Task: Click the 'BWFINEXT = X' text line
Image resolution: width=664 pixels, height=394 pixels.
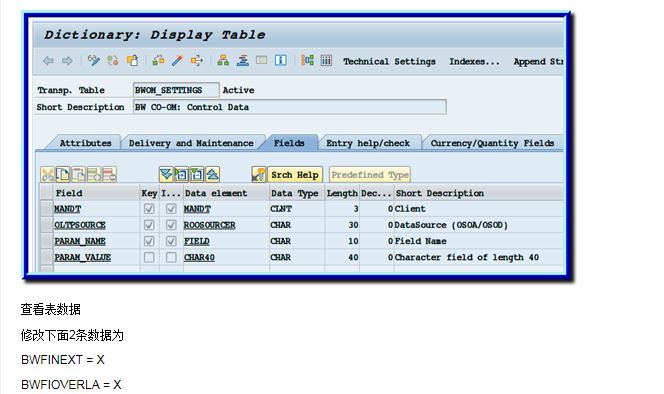Action: 63,360
